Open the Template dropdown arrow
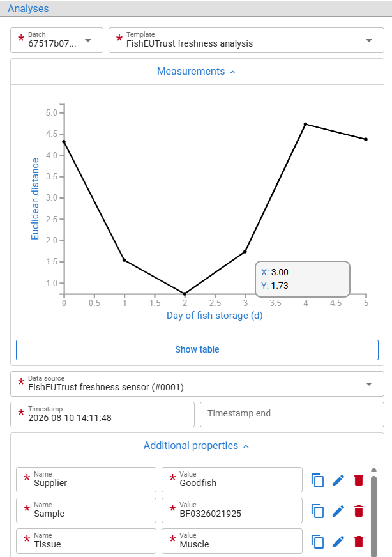Screen dimensions: 392x557 pyautogui.click(x=369, y=40)
